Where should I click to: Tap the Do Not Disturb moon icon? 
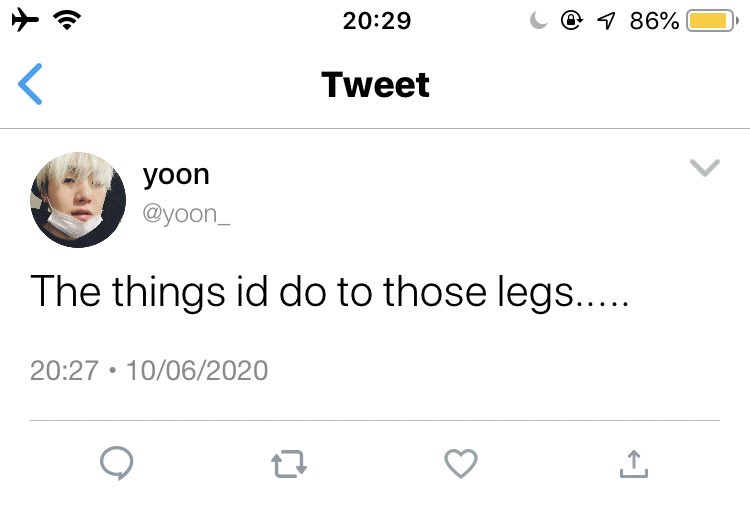539,21
